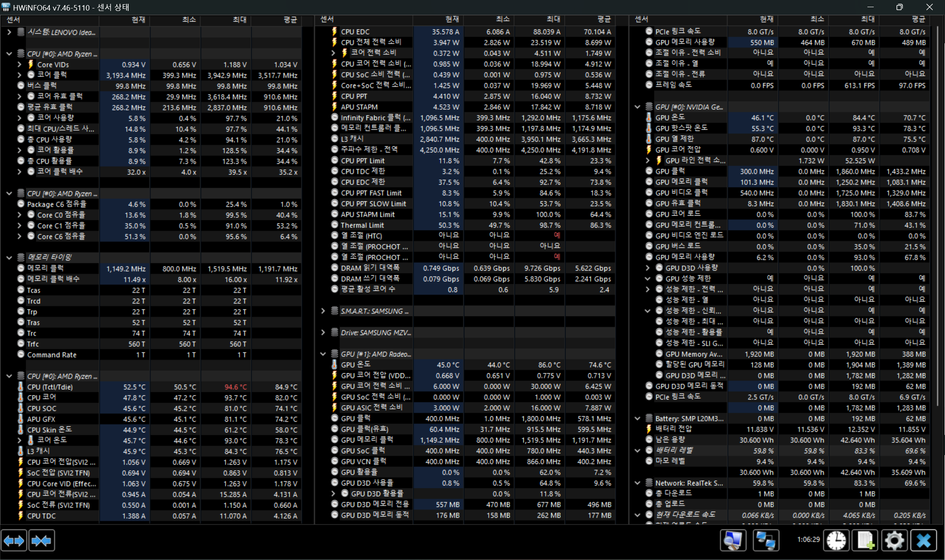Reset the clock timer icon

point(836,541)
